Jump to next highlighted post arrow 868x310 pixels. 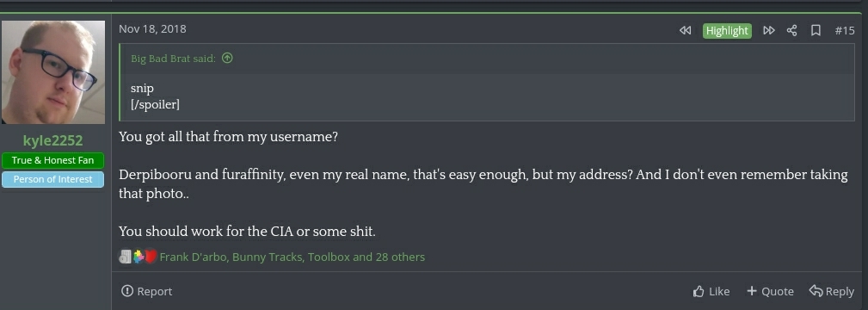[x=769, y=30]
